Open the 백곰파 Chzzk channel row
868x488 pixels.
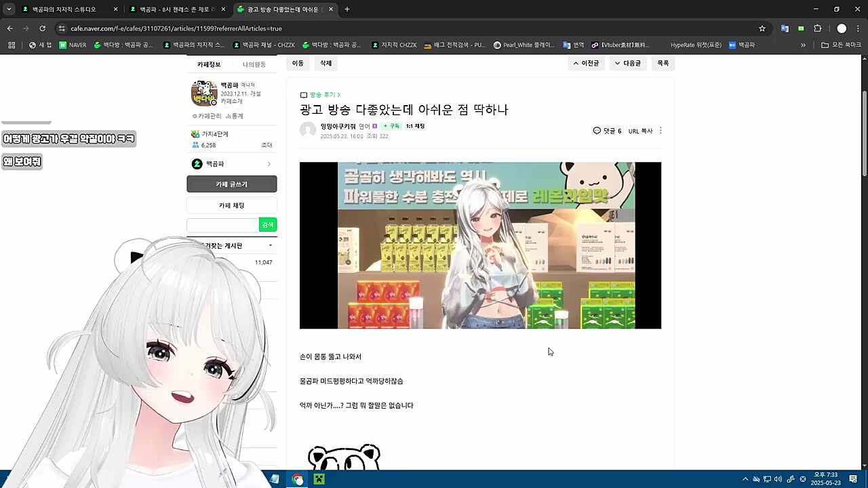pyautogui.click(x=232, y=164)
